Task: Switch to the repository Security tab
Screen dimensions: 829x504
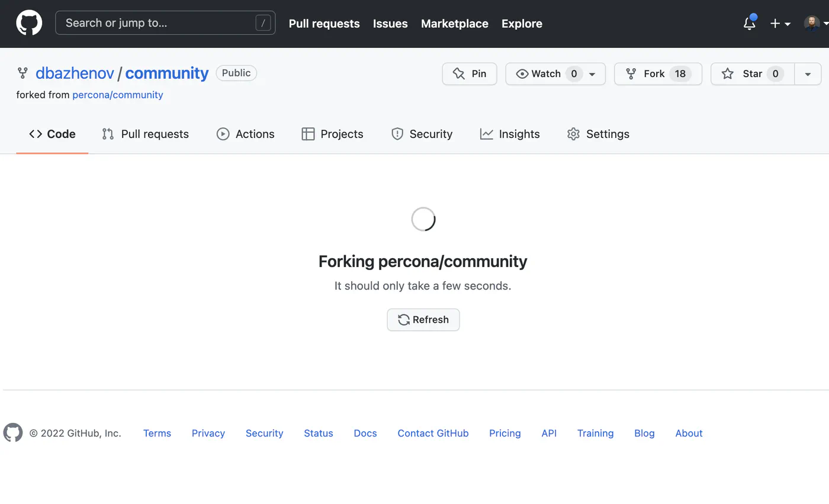Action: click(x=422, y=134)
